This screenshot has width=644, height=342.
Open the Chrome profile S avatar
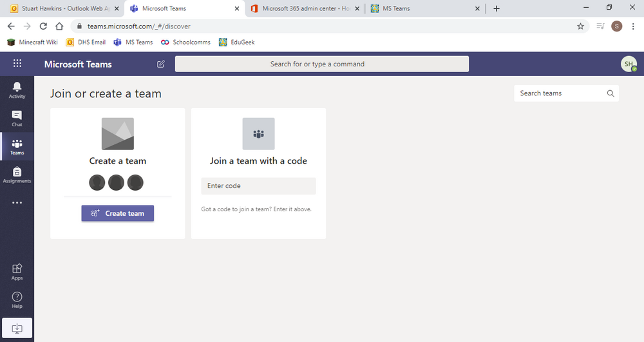click(x=616, y=26)
